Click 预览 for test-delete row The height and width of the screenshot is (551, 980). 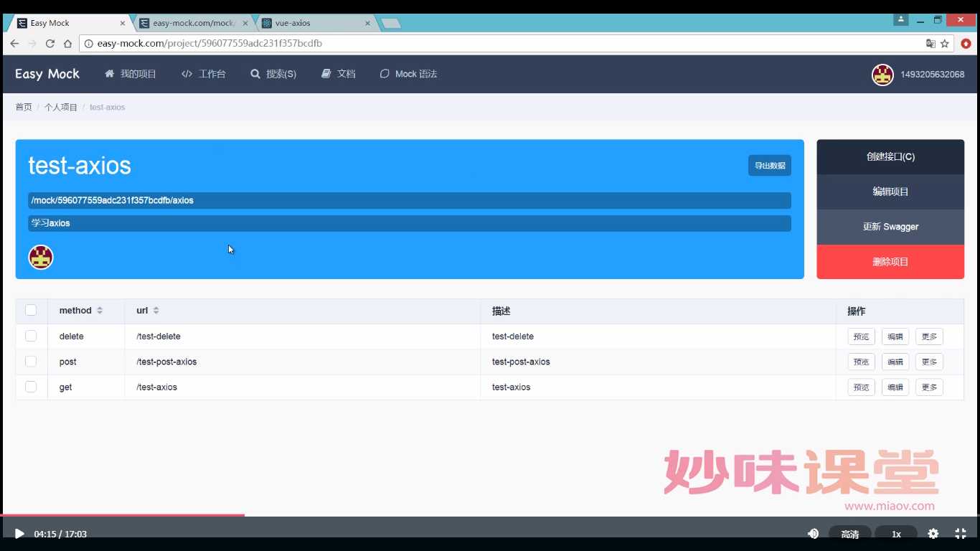(x=861, y=336)
